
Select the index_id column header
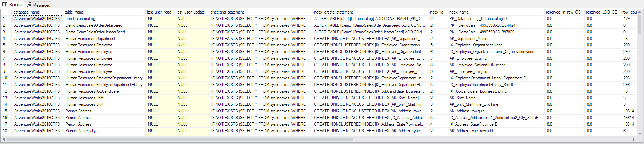tap(437, 12)
